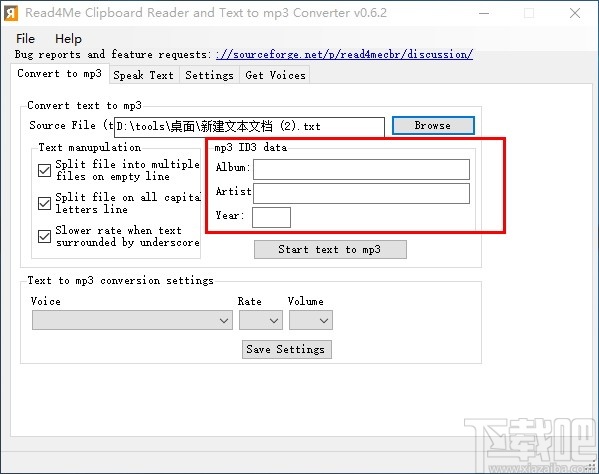
Task: Switch to the Speak Text tab
Action: (x=143, y=75)
